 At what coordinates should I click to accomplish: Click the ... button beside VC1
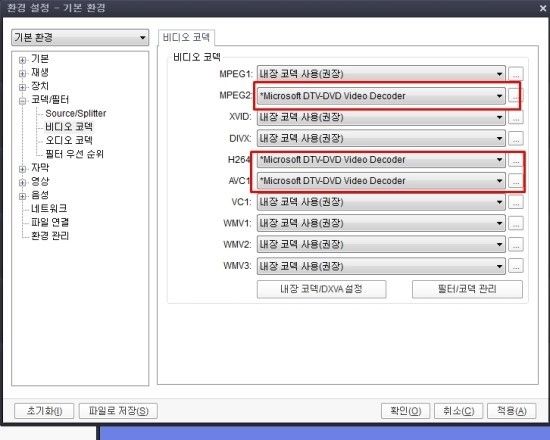click(516, 202)
